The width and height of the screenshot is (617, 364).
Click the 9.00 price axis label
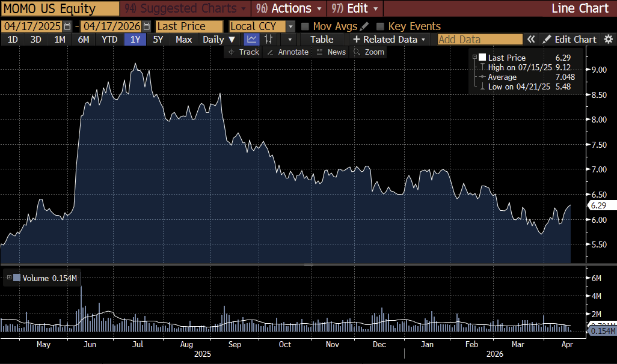599,70
